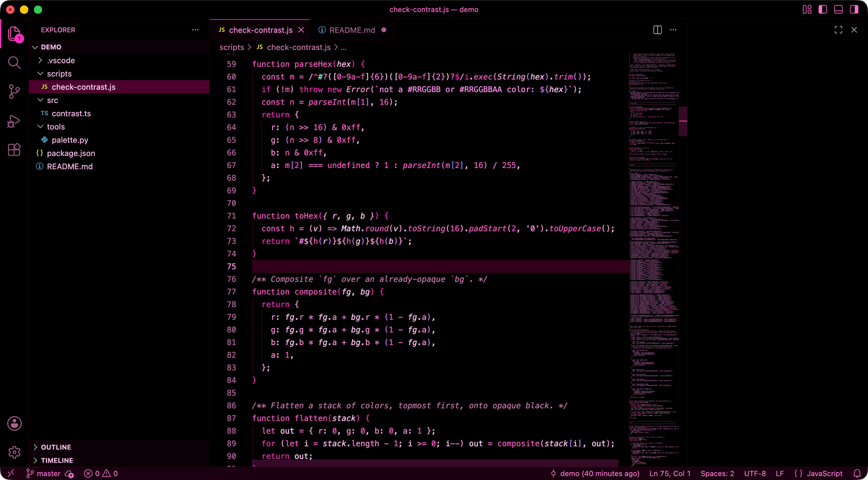Toggle the primary side bar
868x480 pixels.
pos(823,10)
